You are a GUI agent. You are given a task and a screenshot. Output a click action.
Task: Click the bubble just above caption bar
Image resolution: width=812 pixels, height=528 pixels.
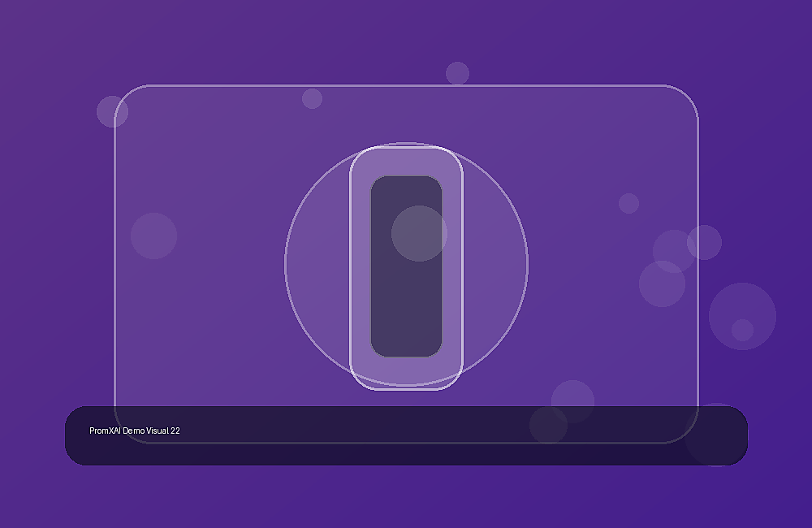pyautogui.click(x=572, y=401)
